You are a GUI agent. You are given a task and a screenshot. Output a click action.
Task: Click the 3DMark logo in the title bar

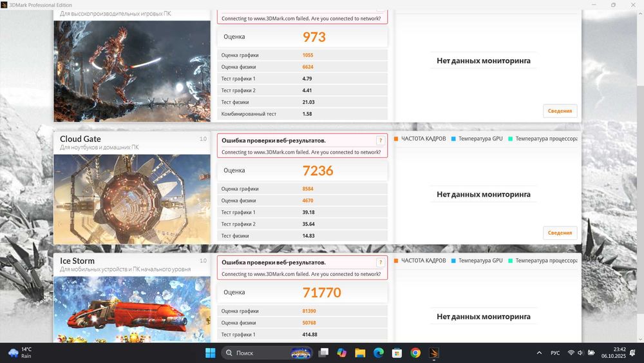(x=4, y=5)
